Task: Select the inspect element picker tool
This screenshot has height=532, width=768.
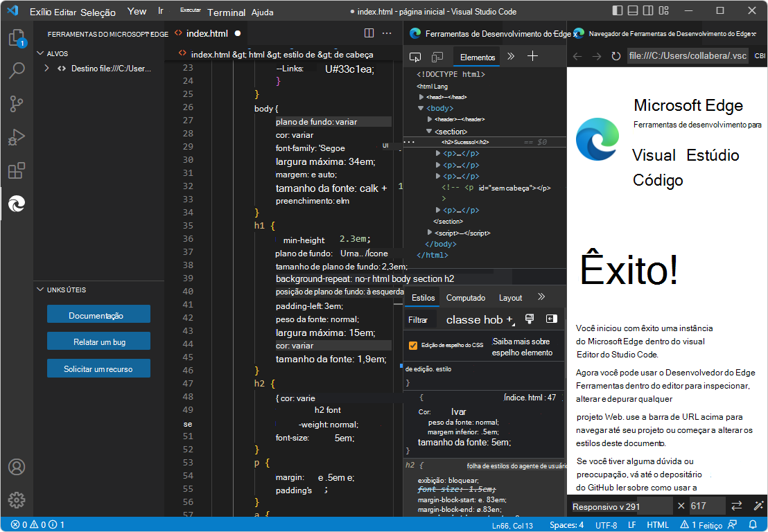Action: click(x=416, y=56)
